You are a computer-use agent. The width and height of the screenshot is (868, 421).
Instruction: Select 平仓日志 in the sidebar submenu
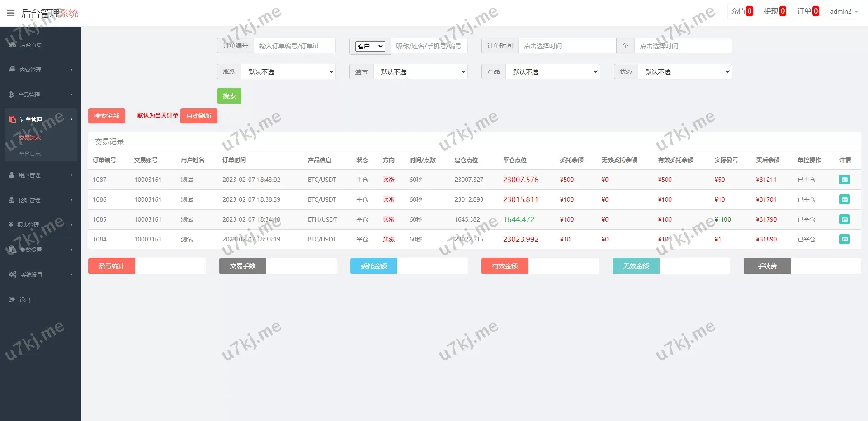pos(30,154)
